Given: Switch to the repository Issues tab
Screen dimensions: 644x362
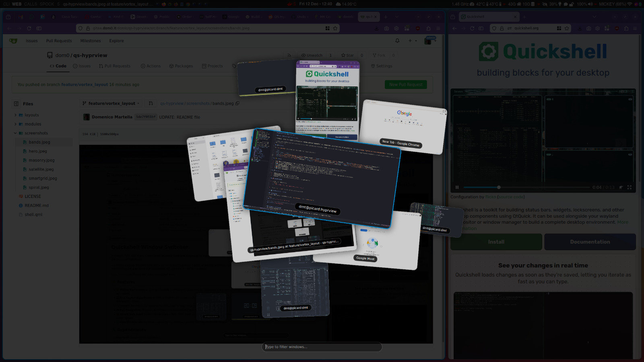Looking at the screenshot, I should tap(82, 66).
